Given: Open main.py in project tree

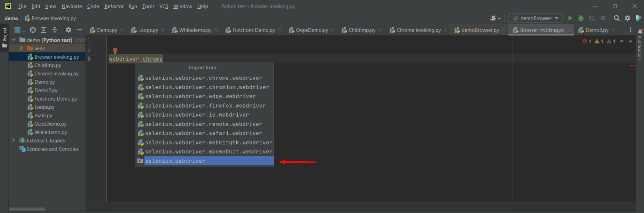Looking at the screenshot, I should (x=43, y=116).
